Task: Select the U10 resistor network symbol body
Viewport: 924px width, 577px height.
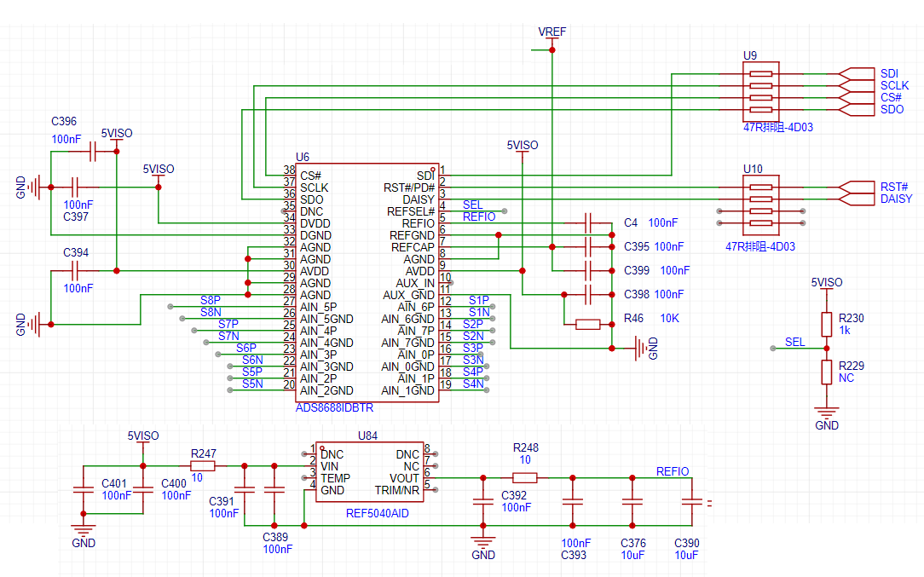Action: (x=761, y=205)
